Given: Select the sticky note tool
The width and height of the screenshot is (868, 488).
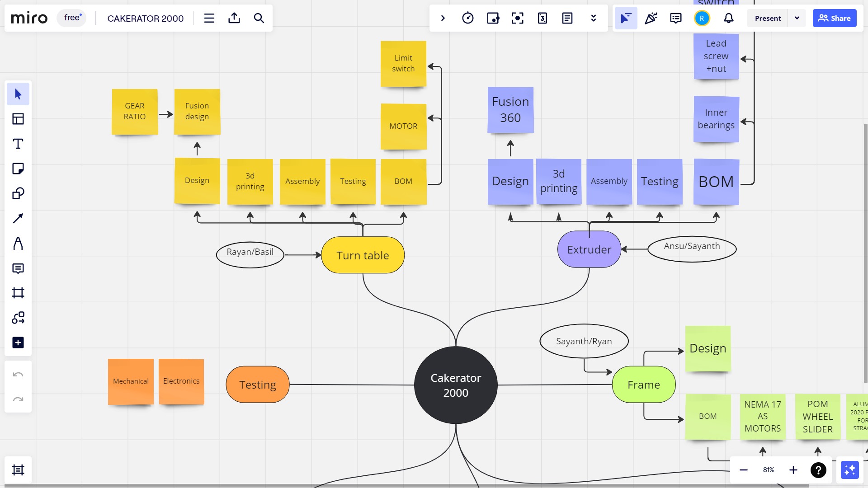Looking at the screenshot, I should click(18, 169).
